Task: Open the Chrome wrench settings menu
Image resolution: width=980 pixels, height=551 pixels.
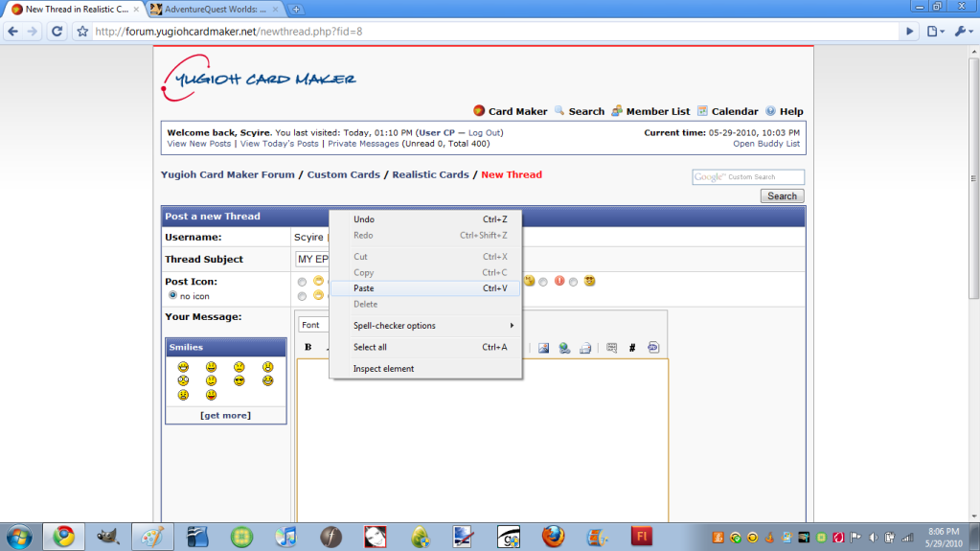Action: (961, 31)
